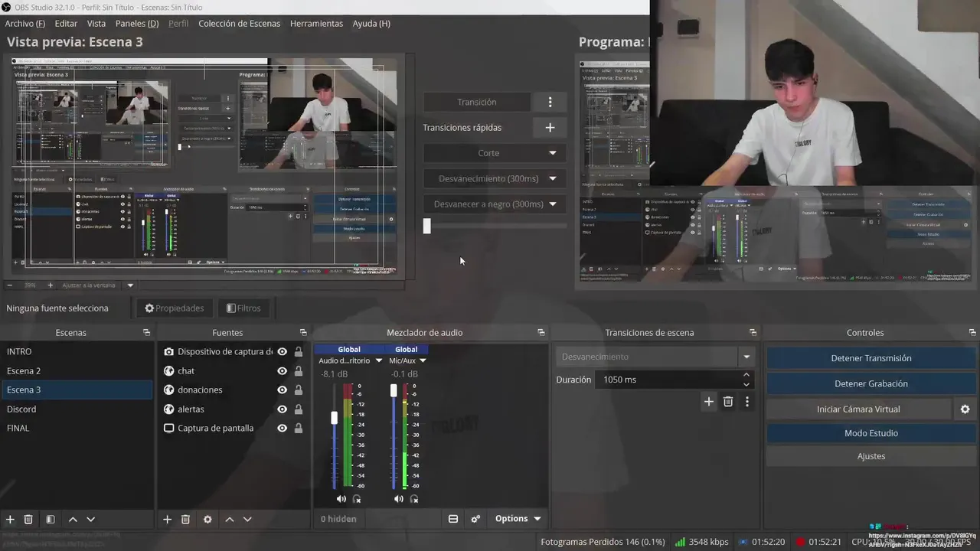The image size is (980, 551).
Task: Click the transition T-bar slider handle
Action: coord(427,226)
